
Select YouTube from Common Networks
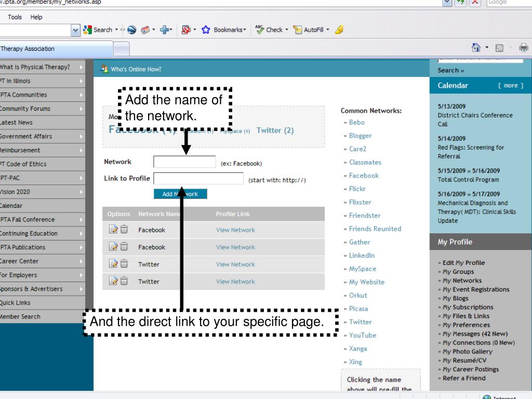tap(362, 335)
